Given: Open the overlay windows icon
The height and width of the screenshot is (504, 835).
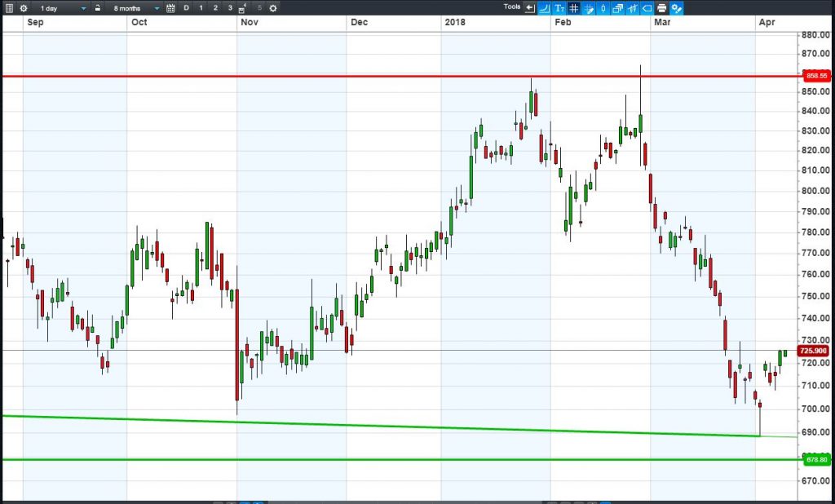Looking at the screenshot, I should click(x=618, y=8).
